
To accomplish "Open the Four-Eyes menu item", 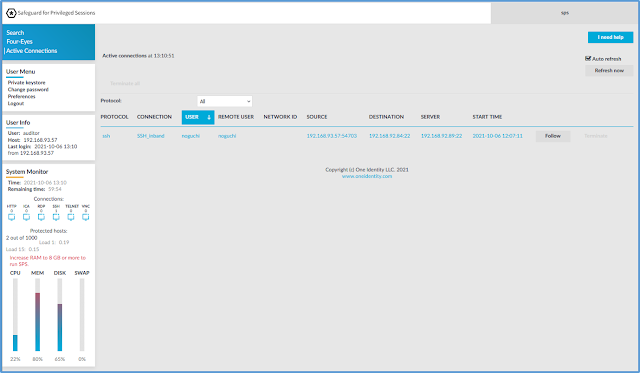I will 19,42.
